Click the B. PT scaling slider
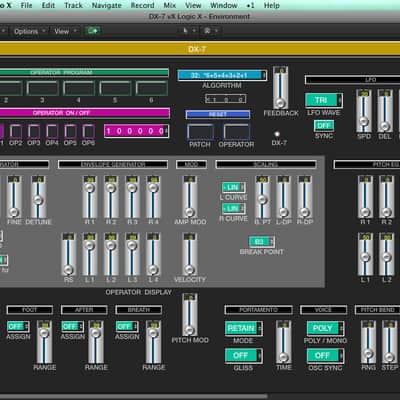 [x=262, y=197]
